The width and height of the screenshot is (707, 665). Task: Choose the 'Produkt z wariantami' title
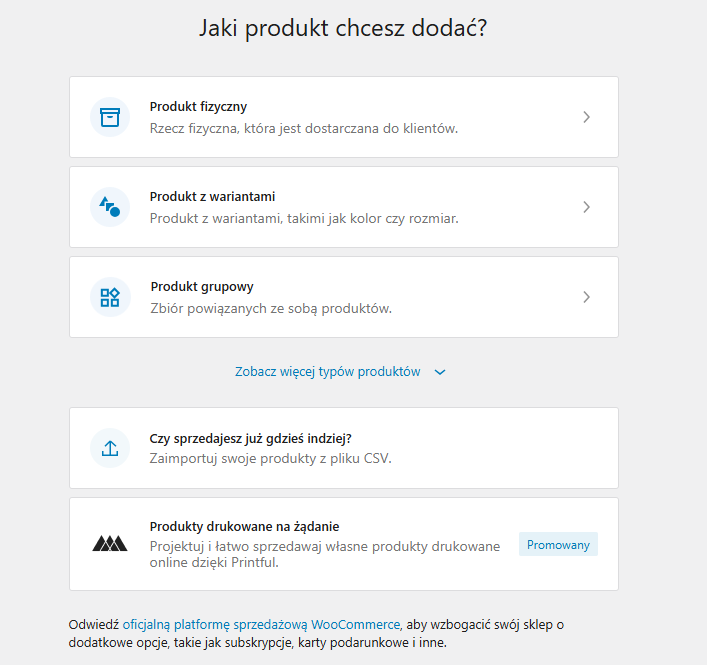click(x=212, y=197)
